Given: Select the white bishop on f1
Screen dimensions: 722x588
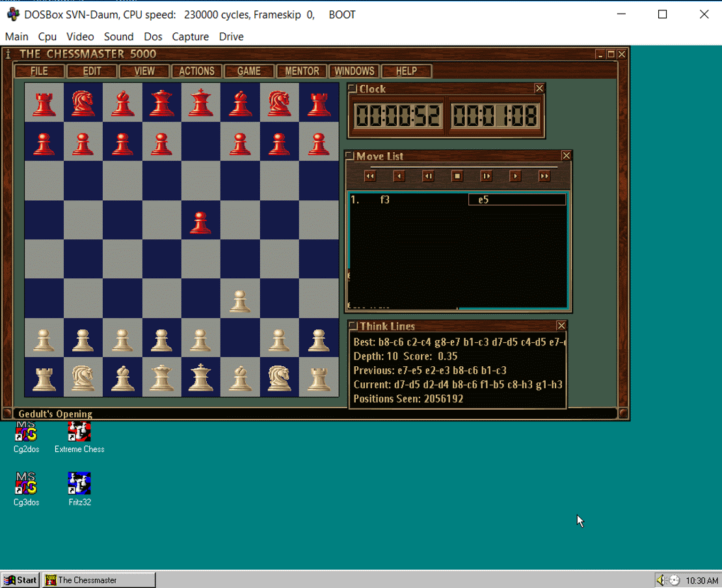Looking at the screenshot, I should (240, 377).
